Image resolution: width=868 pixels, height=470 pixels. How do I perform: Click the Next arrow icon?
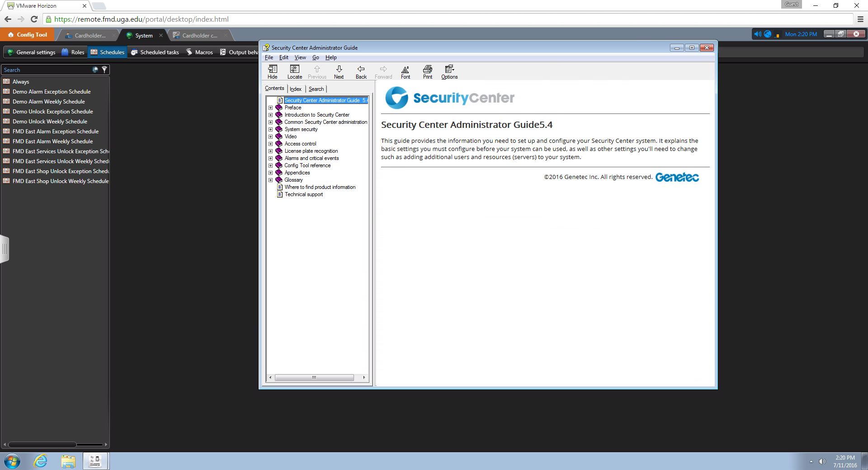(339, 71)
